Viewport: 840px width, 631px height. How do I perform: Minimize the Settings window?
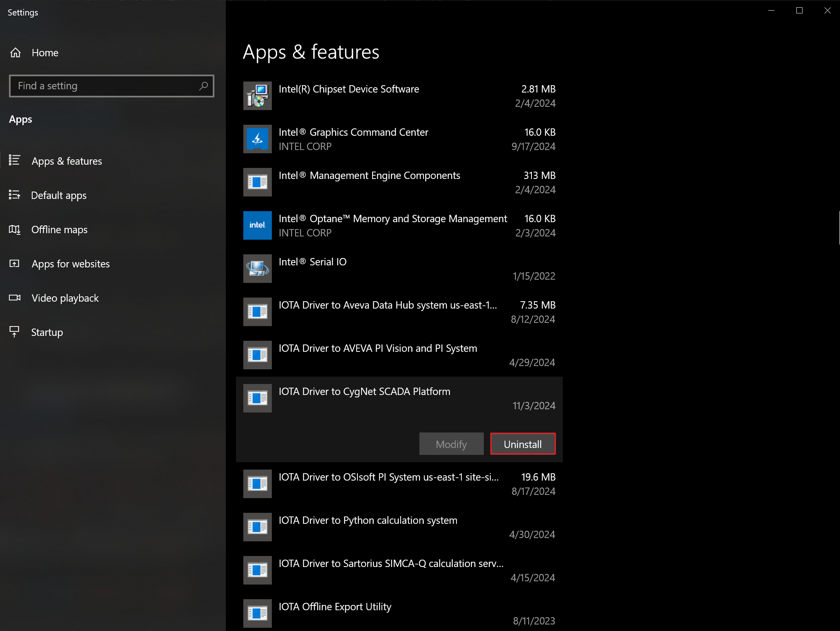[771, 11]
